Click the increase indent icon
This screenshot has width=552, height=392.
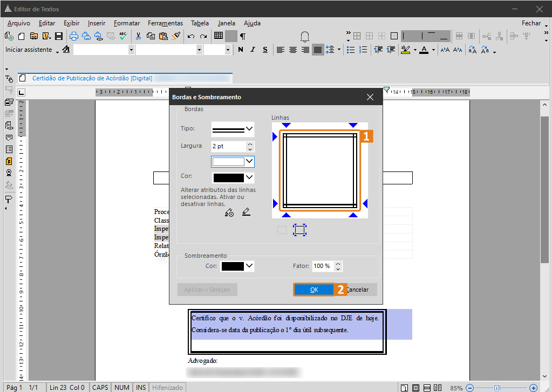[391, 50]
